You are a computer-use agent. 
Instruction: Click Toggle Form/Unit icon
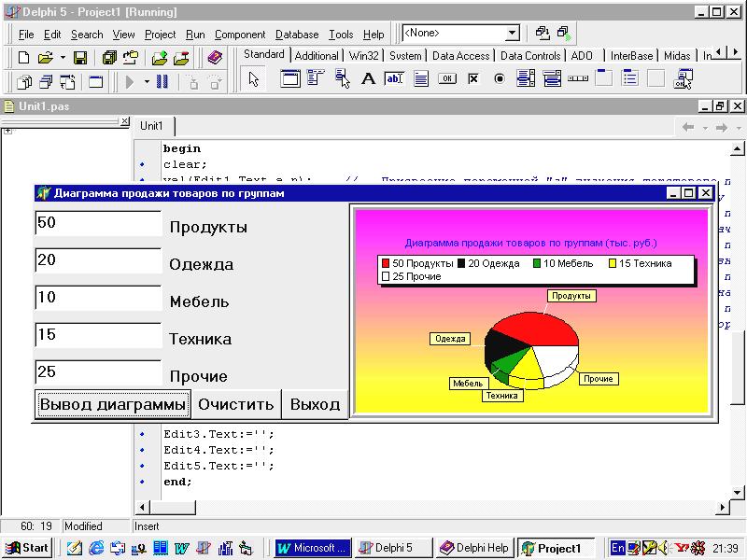coord(67,82)
